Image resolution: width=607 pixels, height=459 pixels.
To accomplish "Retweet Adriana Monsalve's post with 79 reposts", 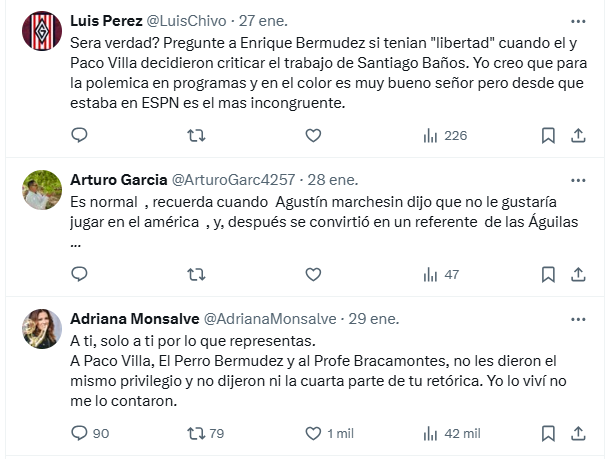I will [206, 433].
